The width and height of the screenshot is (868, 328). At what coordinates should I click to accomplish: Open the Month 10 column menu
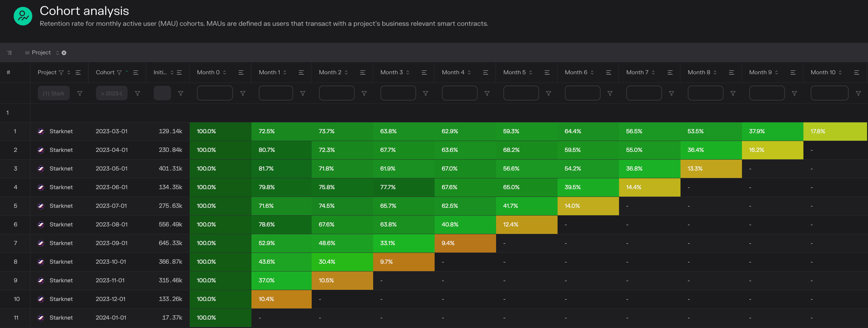[857, 72]
